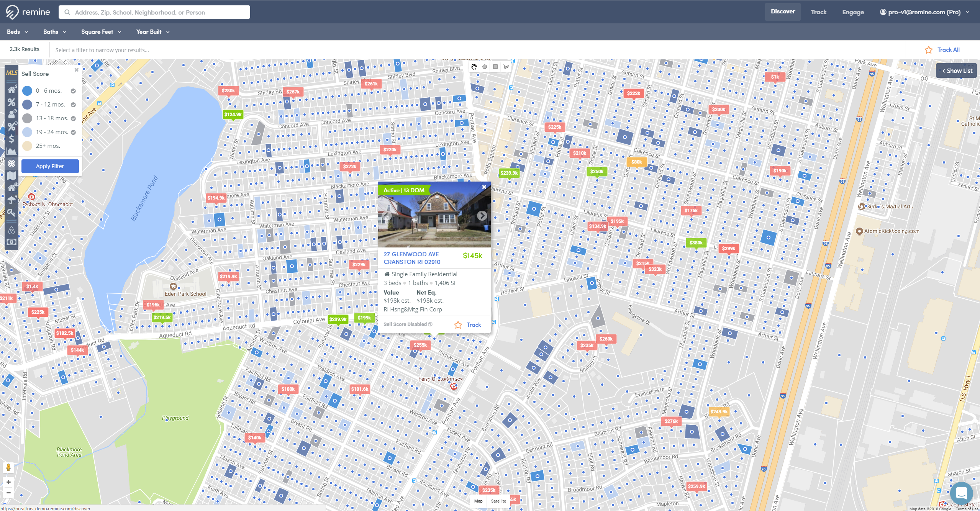
Task: Select the polygon lasso drawing tool
Action: (x=506, y=67)
